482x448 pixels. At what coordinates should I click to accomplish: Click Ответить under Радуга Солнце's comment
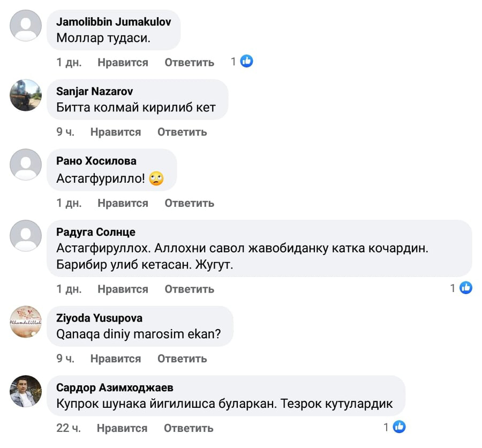(x=189, y=289)
